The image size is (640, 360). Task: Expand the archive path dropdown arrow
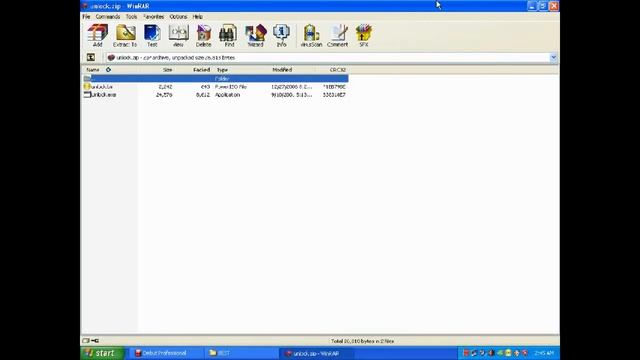[x=553, y=58]
